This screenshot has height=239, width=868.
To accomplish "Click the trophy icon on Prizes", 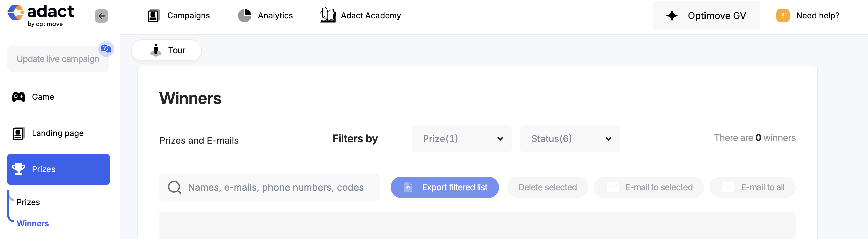I will point(19,169).
